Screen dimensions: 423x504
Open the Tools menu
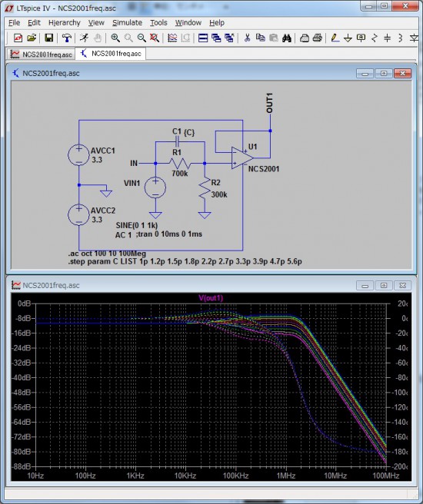tap(158, 23)
